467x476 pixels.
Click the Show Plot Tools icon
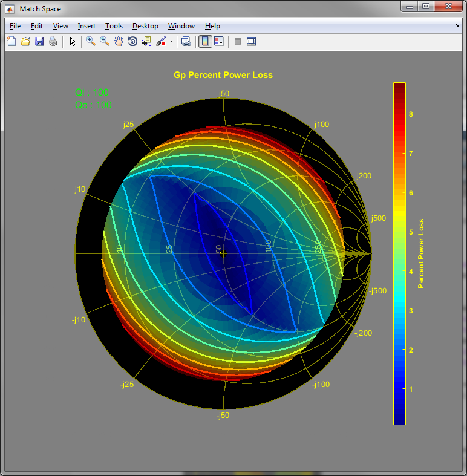[x=252, y=41]
